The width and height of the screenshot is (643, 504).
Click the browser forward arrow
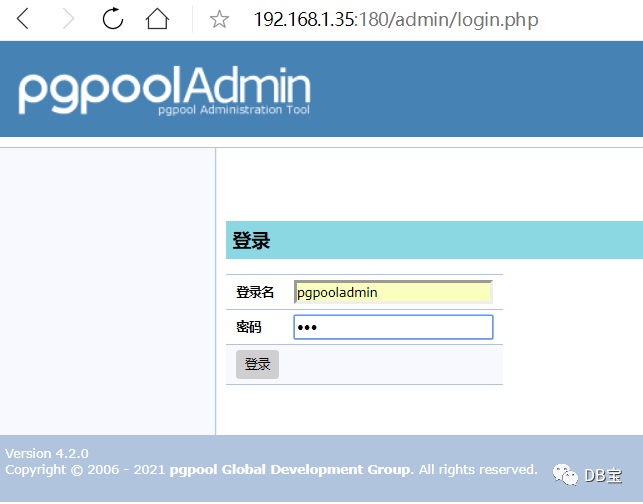68,19
